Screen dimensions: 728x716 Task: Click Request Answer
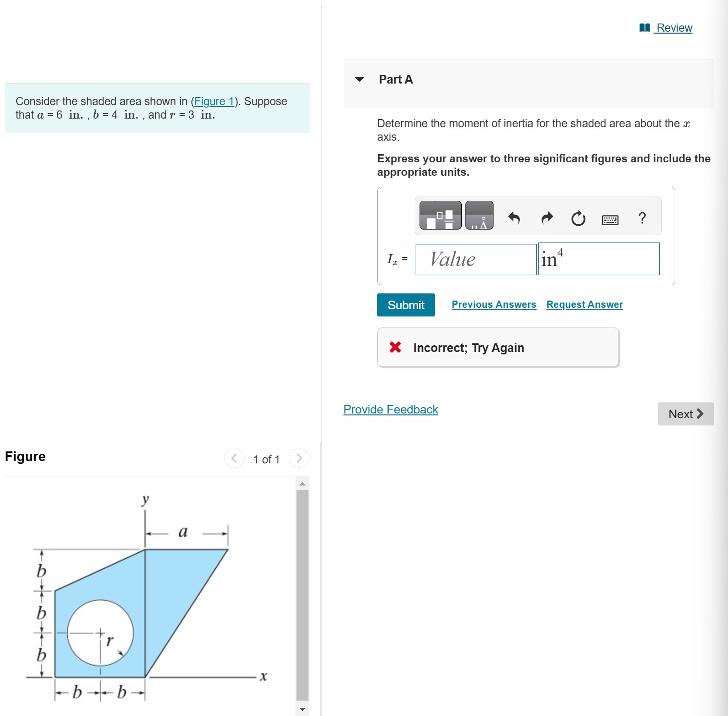584,304
